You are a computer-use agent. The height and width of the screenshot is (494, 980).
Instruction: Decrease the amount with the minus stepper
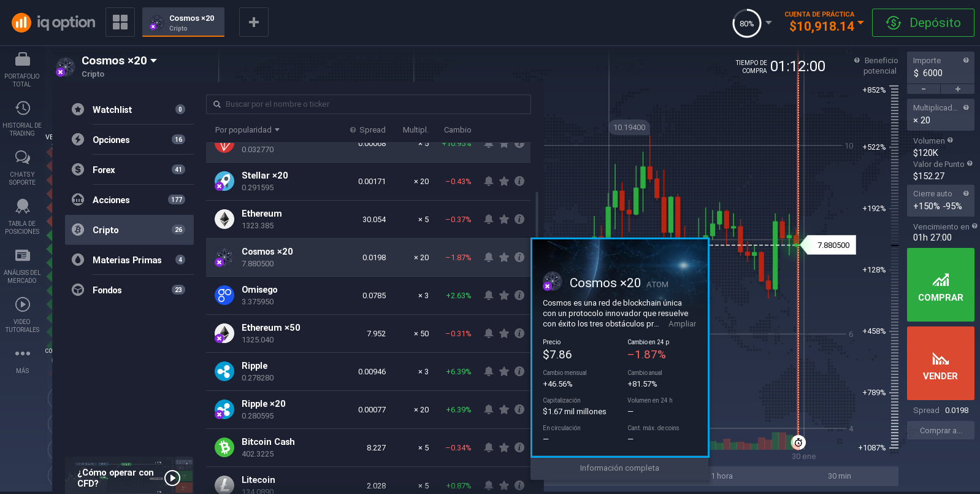pos(924,89)
